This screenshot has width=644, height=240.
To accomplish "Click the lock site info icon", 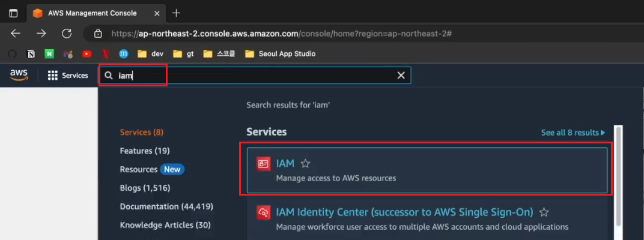I will click(98, 33).
